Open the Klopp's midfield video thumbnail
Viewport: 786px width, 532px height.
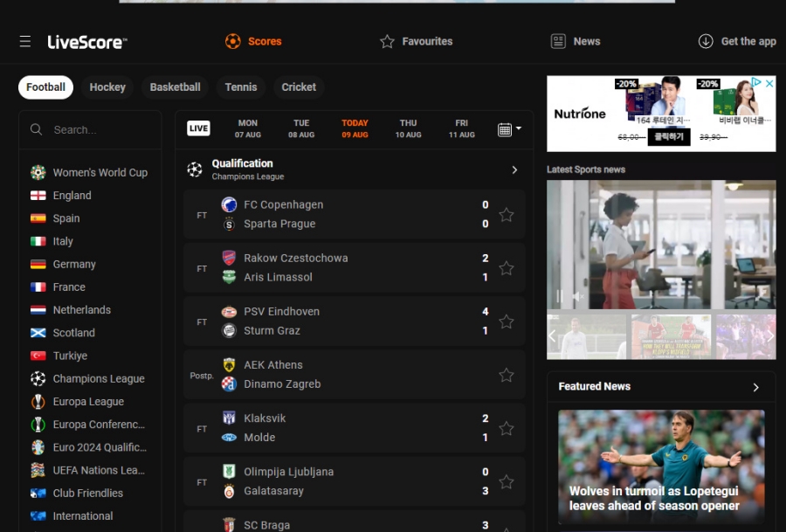[671, 336]
